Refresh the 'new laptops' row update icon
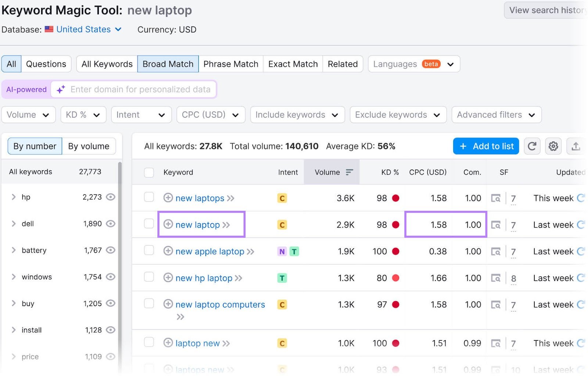 [581, 198]
